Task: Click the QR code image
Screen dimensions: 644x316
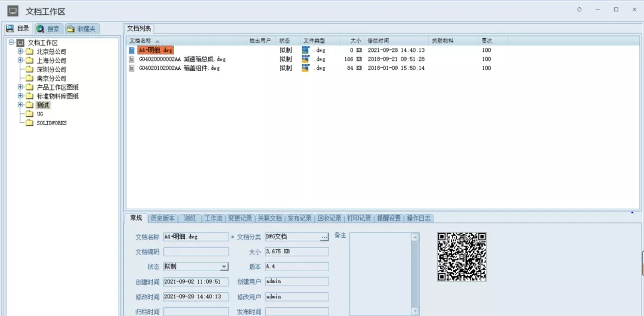Action: click(x=462, y=256)
